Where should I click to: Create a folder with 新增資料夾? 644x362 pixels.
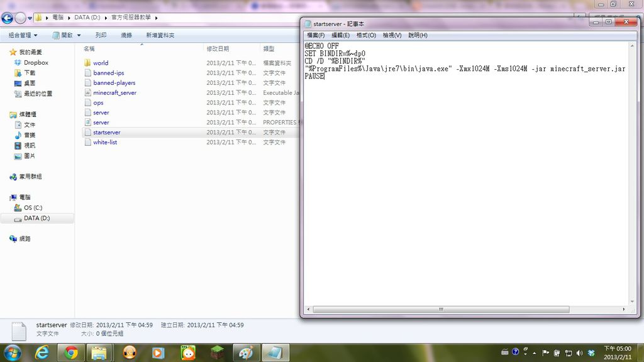160,35
